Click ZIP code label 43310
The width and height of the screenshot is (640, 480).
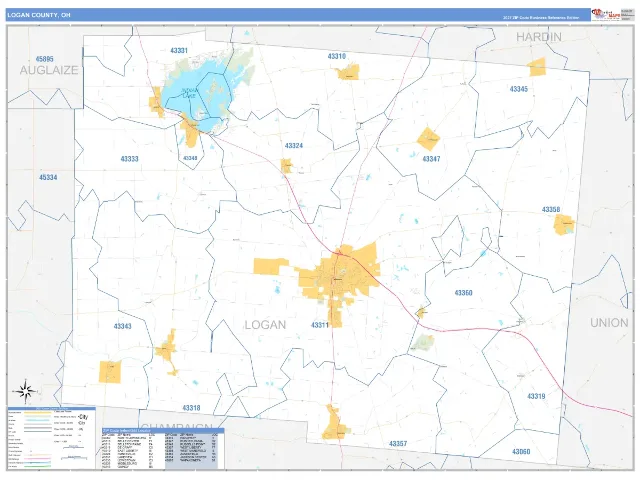337,56
